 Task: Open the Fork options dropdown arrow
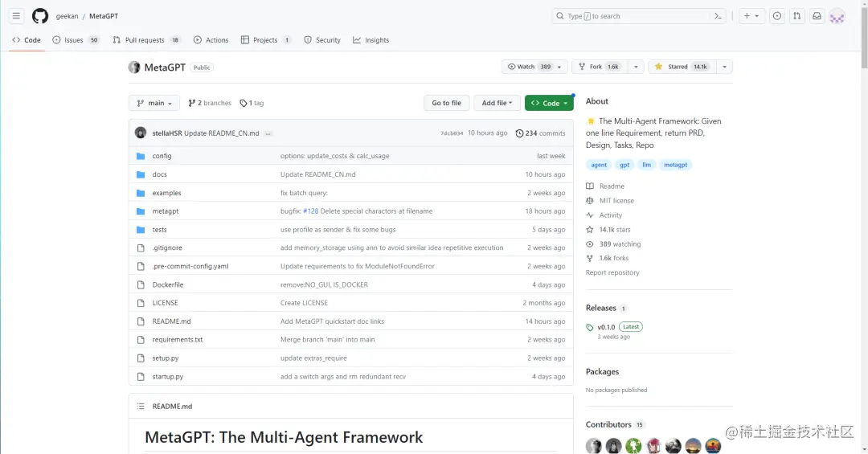(x=636, y=67)
